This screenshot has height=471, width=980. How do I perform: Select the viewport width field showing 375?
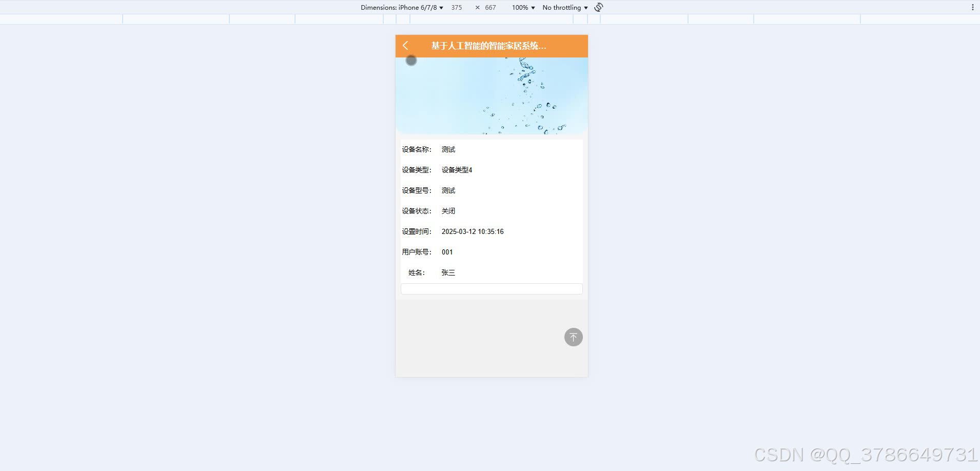(456, 7)
